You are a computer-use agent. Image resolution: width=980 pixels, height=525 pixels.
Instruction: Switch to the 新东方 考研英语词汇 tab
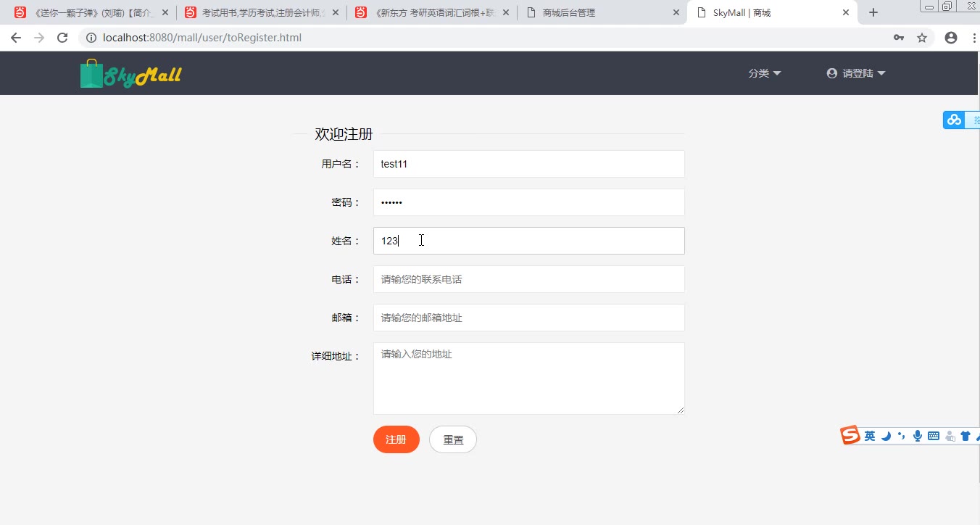click(x=432, y=13)
